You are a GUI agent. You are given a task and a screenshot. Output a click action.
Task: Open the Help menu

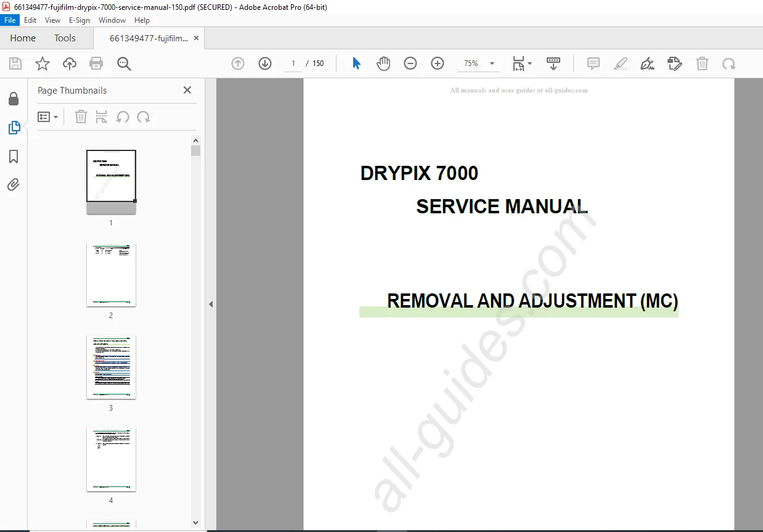click(x=142, y=20)
